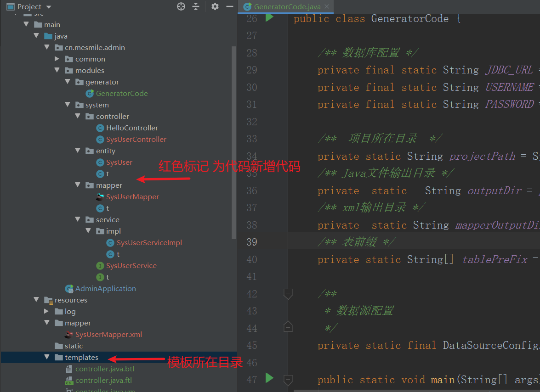Open the SysUserController class file
The image size is (540, 392).
tap(136, 139)
